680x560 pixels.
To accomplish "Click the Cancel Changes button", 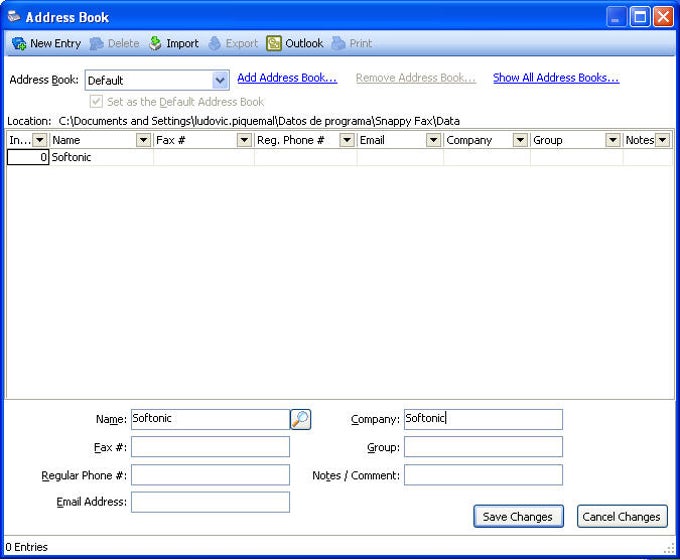I will [x=622, y=517].
